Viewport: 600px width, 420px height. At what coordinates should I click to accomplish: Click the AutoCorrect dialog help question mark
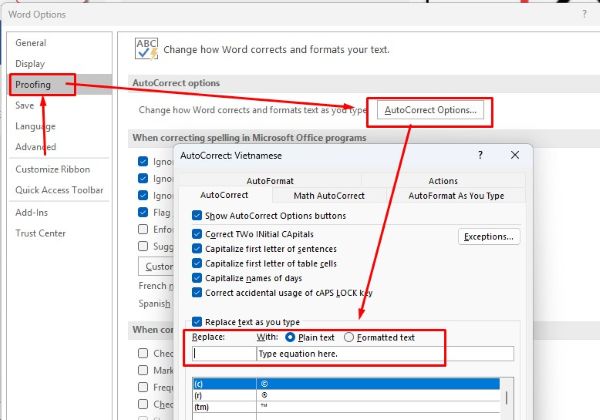tap(480, 156)
